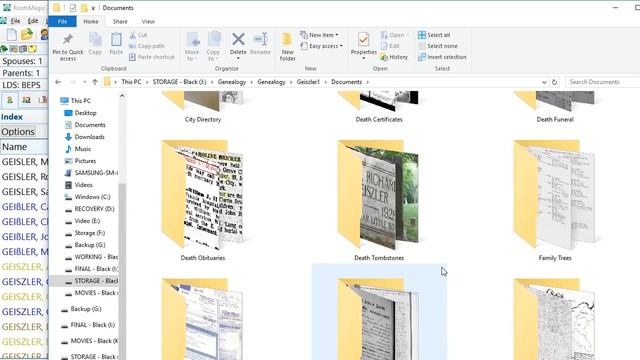Select Video (E:) drive

[87, 221]
